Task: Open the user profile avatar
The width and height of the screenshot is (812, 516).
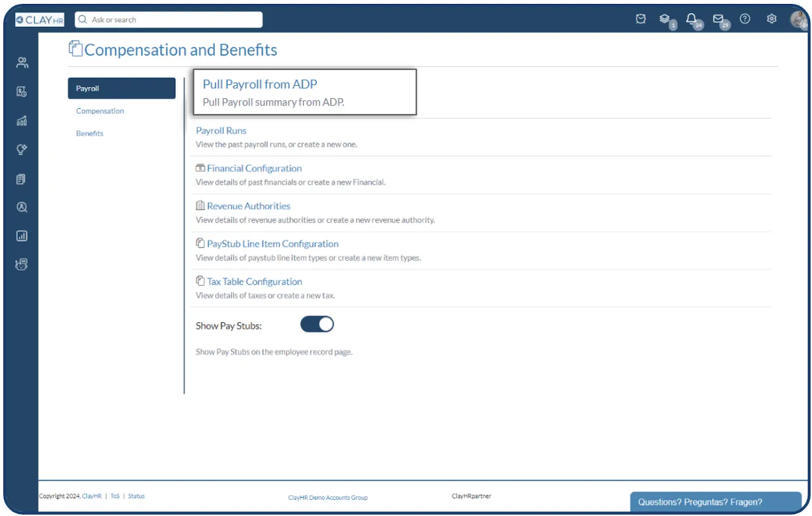Action: pyautogui.click(x=799, y=20)
